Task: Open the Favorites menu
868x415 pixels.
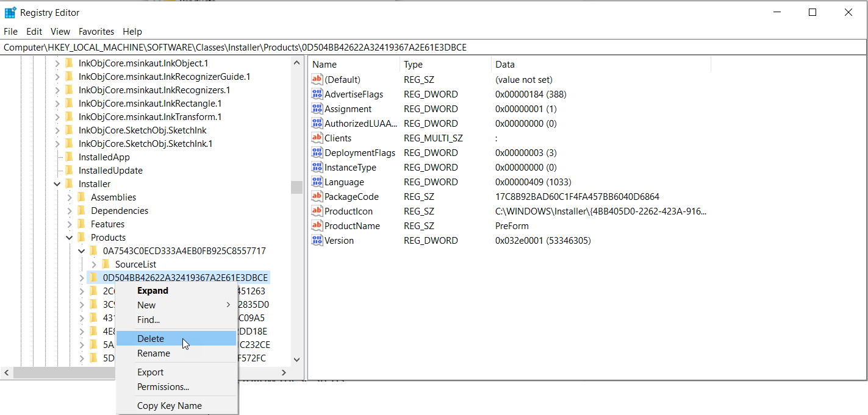Action: point(96,31)
